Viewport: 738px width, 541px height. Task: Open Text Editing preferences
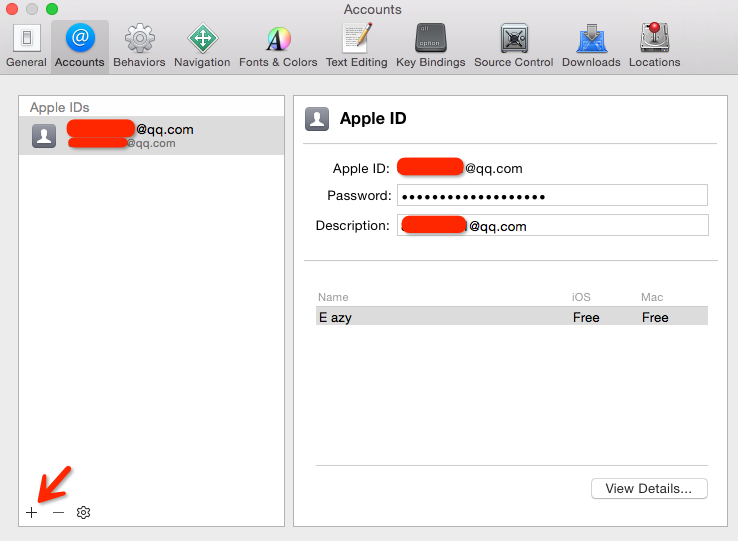click(x=357, y=46)
